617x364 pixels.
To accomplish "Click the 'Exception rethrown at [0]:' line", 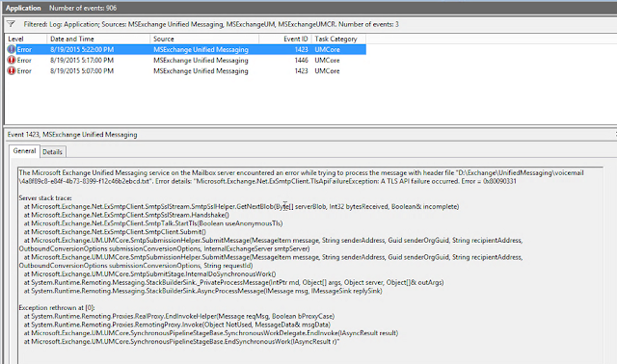I will (57, 307).
